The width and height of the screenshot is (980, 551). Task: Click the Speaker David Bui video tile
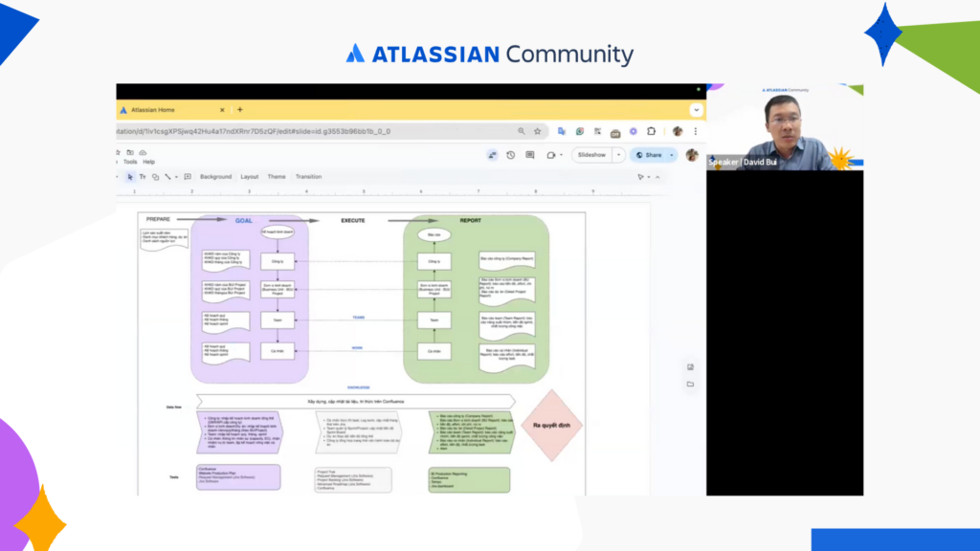point(785,127)
